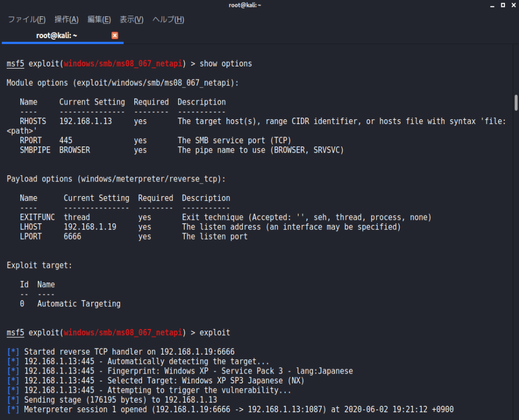The height and width of the screenshot is (420, 519).
Task: Click 'The pipe name to use' description
Action: (260, 150)
